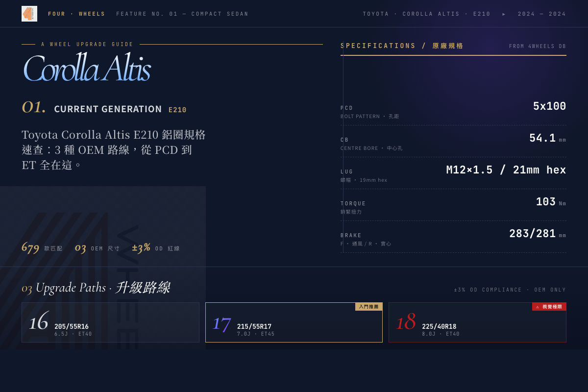Click the torque value 103 Nm

[551, 202]
